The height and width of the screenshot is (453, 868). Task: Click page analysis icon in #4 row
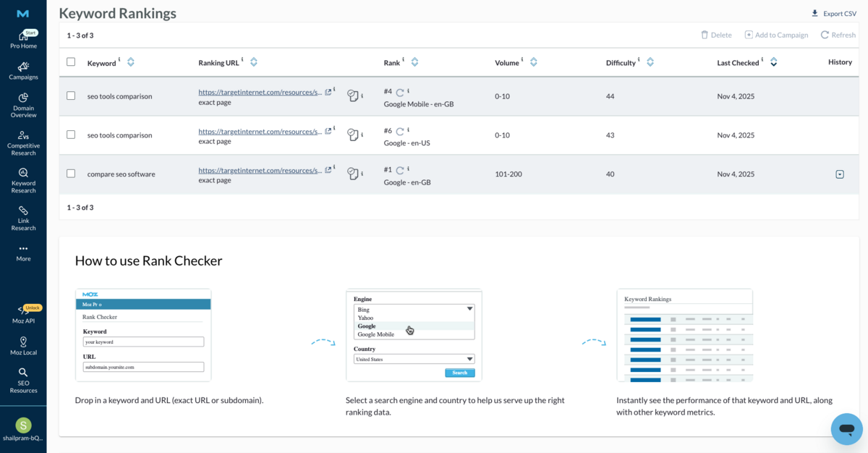pos(353,96)
